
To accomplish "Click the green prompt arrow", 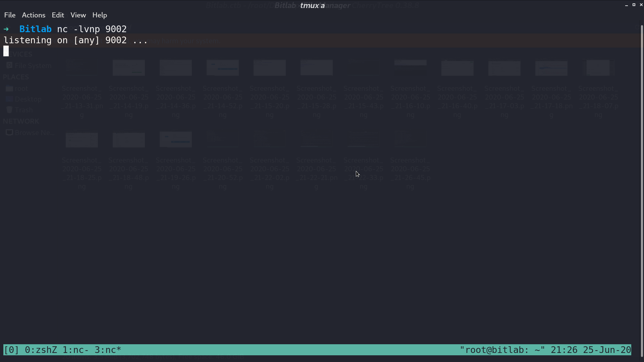I will (x=6, y=29).
